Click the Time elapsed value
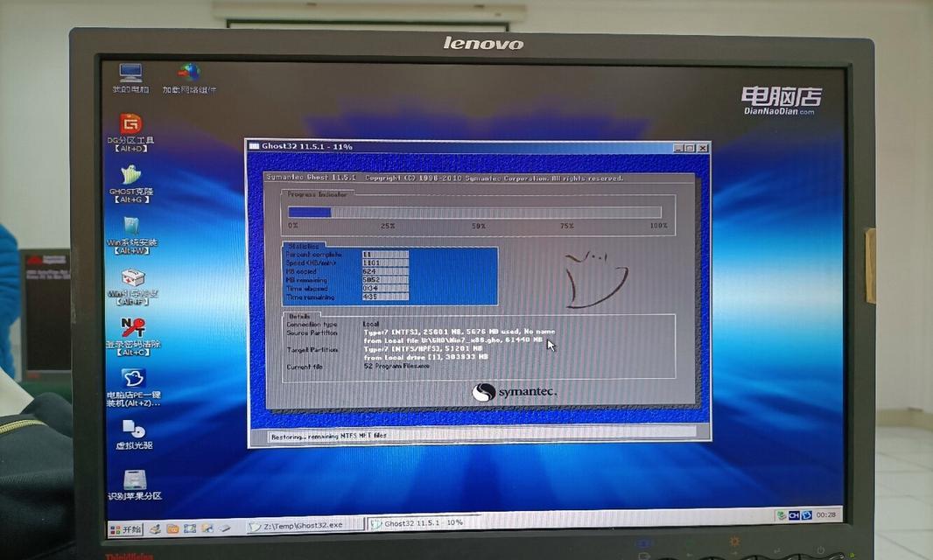This screenshot has width=933, height=560. point(385,288)
